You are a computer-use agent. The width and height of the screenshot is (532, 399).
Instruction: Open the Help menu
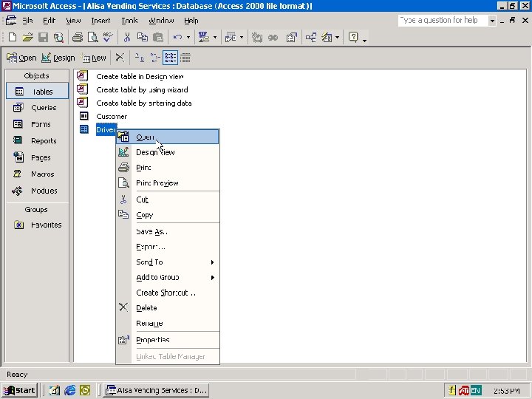191,21
